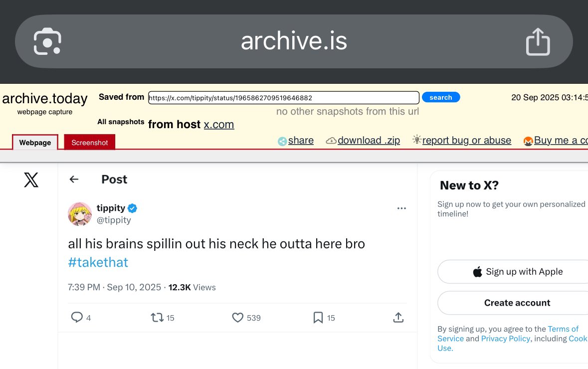The image size is (588, 369).
Task: Click the 'All snapshots' label
Action: [x=121, y=122]
